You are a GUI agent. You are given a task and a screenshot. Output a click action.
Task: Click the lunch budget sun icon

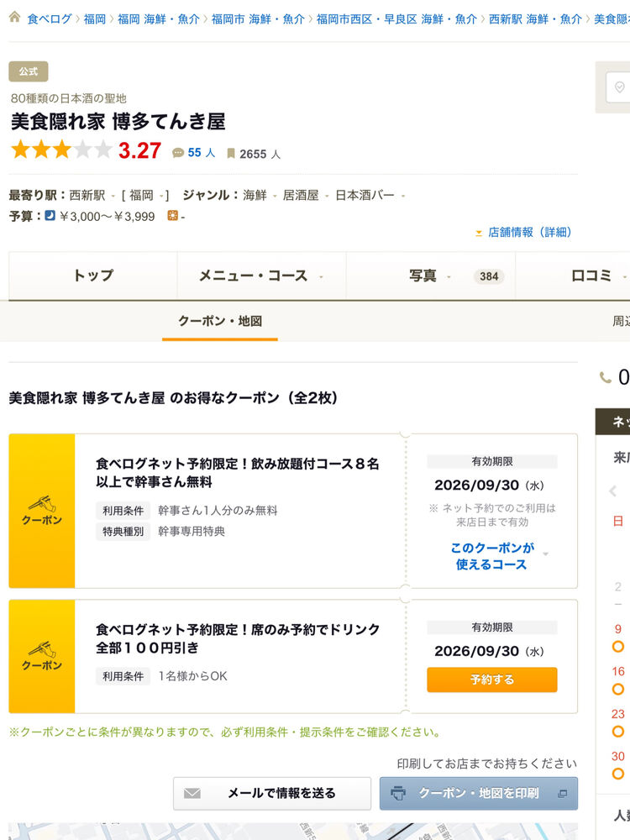click(172, 216)
